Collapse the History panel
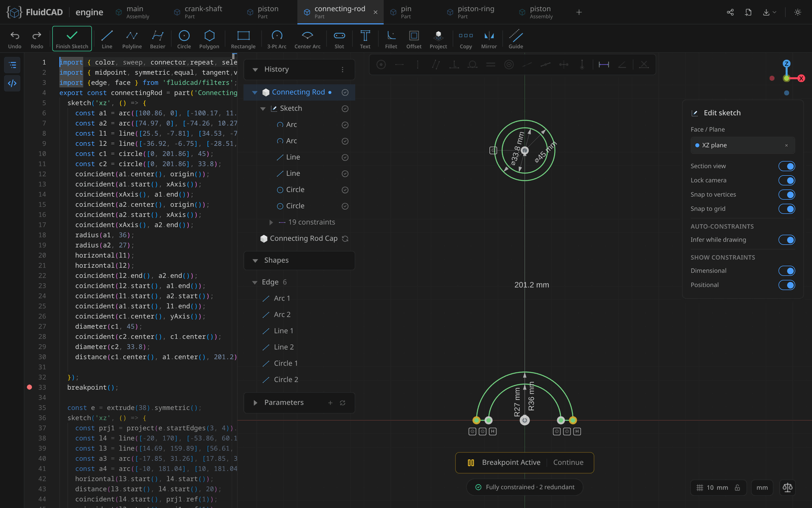The height and width of the screenshot is (508, 812). coord(255,70)
